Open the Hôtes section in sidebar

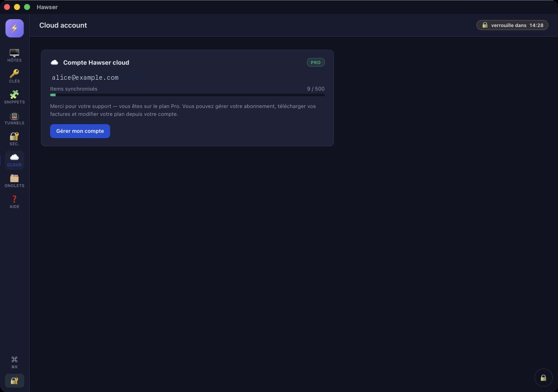click(x=14, y=55)
